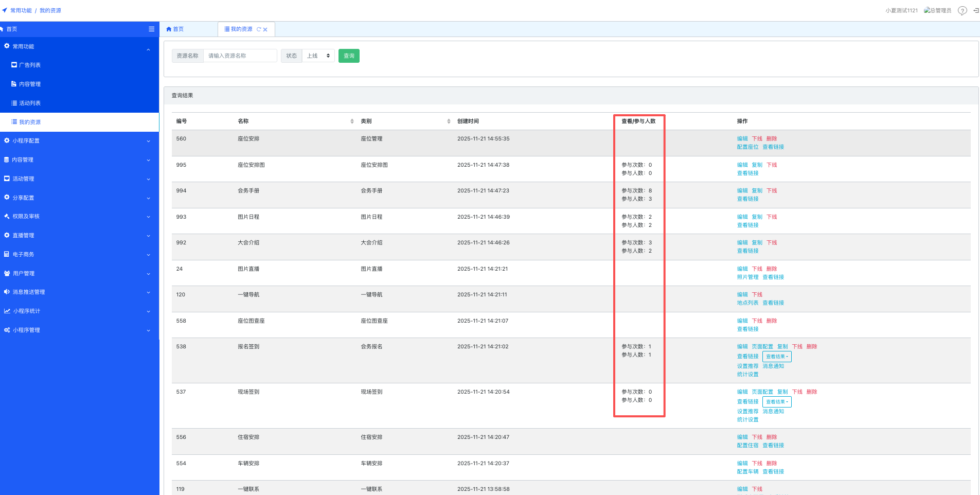Click the logout icon at top right

(x=975, y=11)
